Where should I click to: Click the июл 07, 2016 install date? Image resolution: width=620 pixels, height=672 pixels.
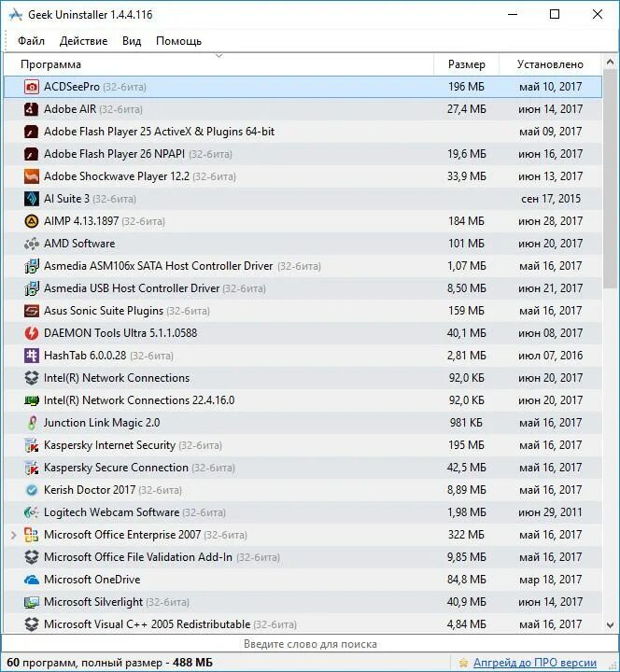coord(550,356)
